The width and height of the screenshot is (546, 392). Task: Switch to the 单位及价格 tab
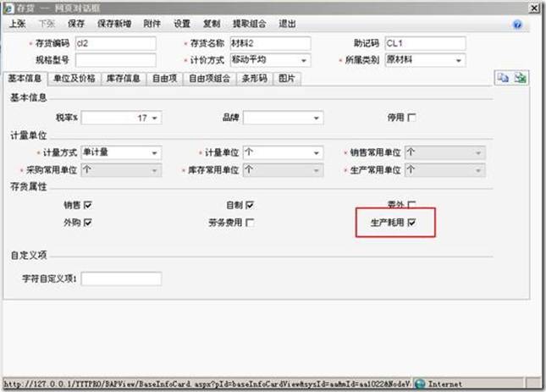coord(74,79)
